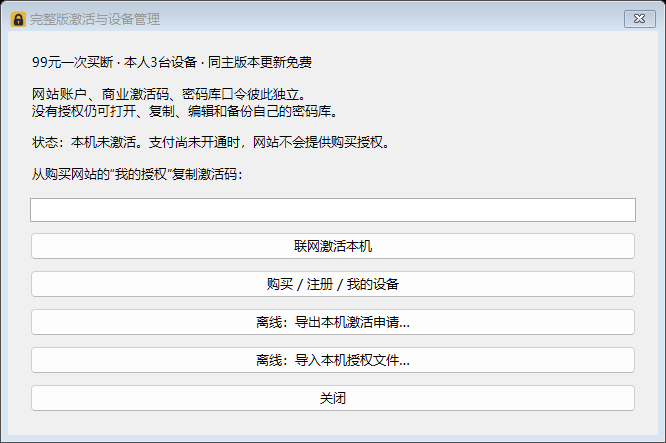Viewport: 666px width, 443px height.
Task: Click the 网站账户、商业激活码 text line
Action: pyautogui.click(x=169, y=94)
